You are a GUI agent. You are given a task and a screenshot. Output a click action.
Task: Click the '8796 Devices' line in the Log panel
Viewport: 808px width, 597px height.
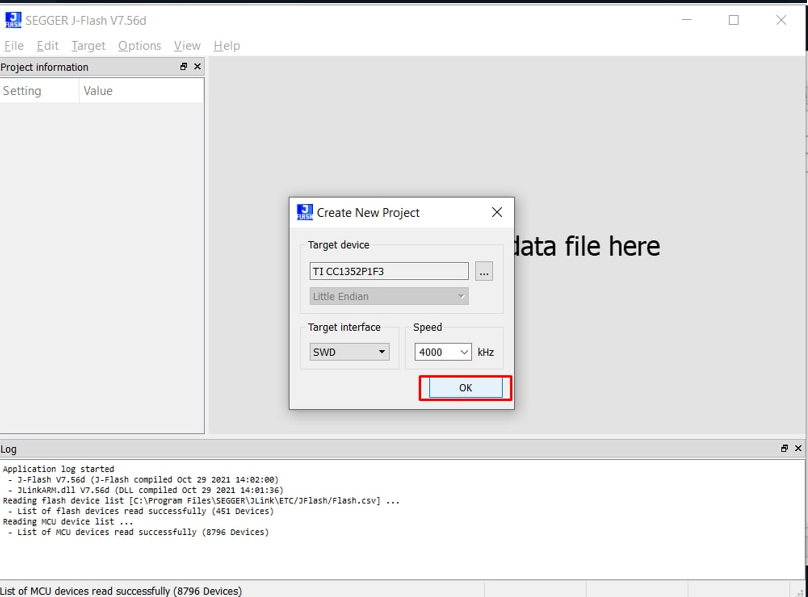pyautogui.click(x=138, y=532)
